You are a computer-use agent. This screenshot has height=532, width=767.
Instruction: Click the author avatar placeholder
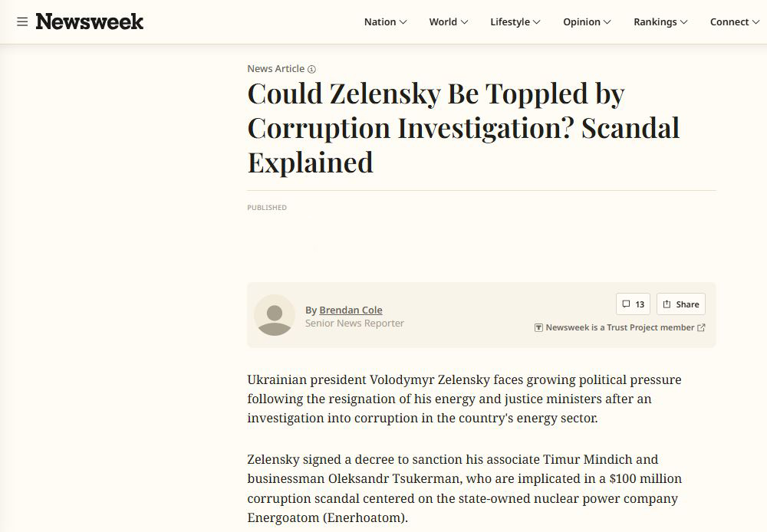click(x=274, y=315)
